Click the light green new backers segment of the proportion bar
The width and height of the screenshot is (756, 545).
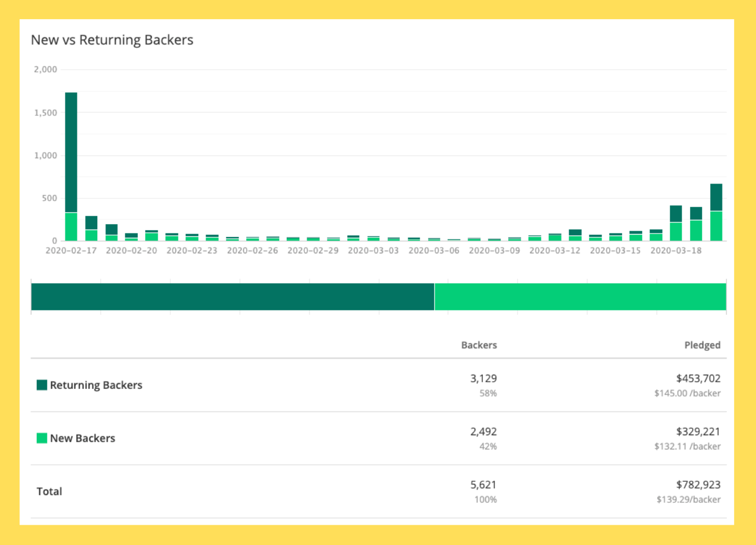pos(580,297)
